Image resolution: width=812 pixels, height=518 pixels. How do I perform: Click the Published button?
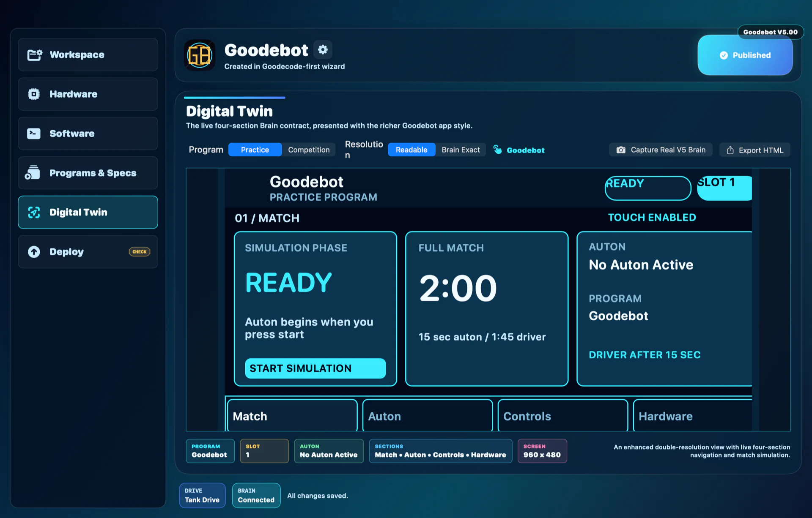[745, 55]
